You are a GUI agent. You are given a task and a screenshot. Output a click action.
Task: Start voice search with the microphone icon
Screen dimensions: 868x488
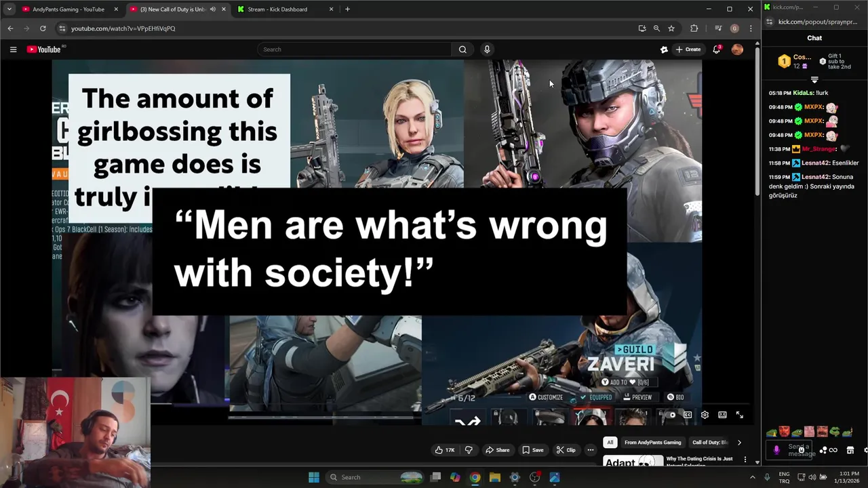487,49
